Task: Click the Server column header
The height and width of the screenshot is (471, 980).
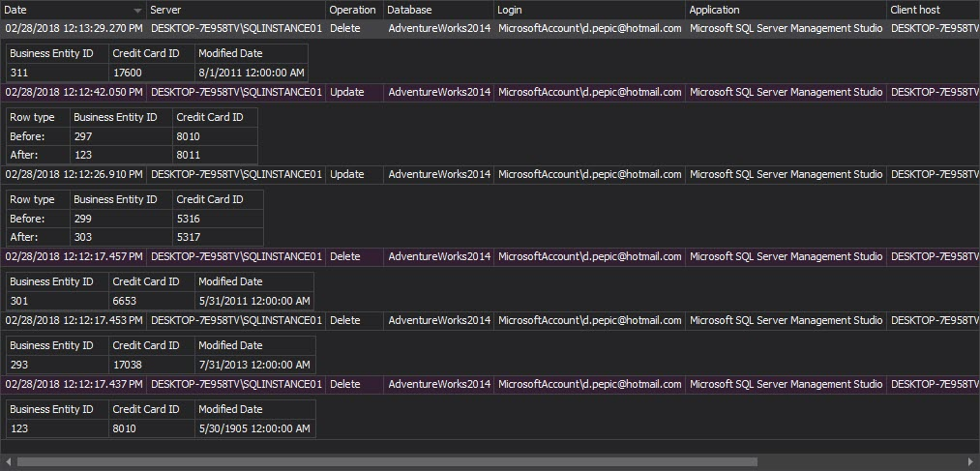Action: [x=236, y=10]
